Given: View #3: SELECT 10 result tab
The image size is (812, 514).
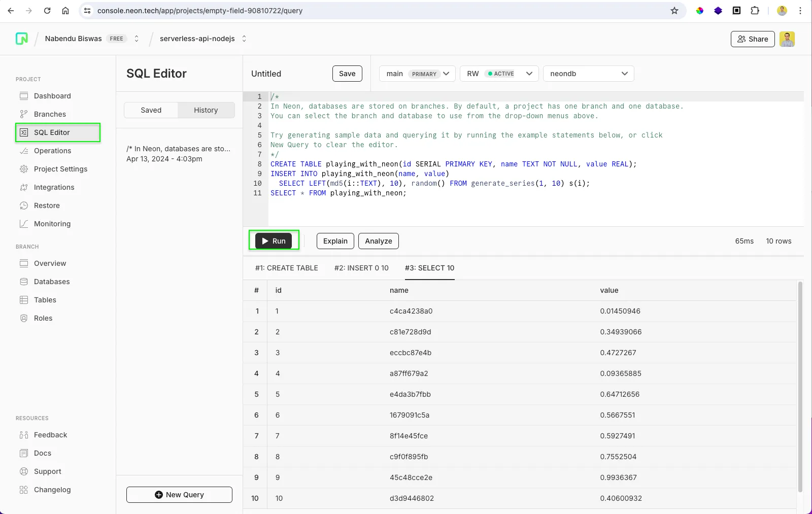Looking at the screenshot, I should click(x=429, y=268).
